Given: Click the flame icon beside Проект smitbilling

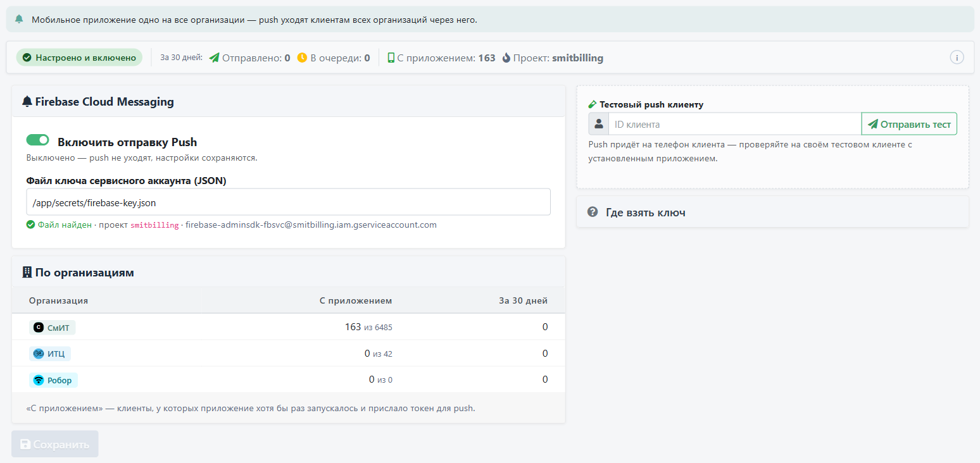Looking at the screenshot, I should tap(506, 58).
